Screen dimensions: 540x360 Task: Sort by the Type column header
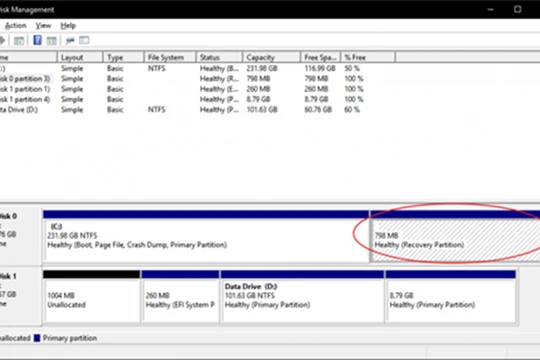click(x=123, y=57)
